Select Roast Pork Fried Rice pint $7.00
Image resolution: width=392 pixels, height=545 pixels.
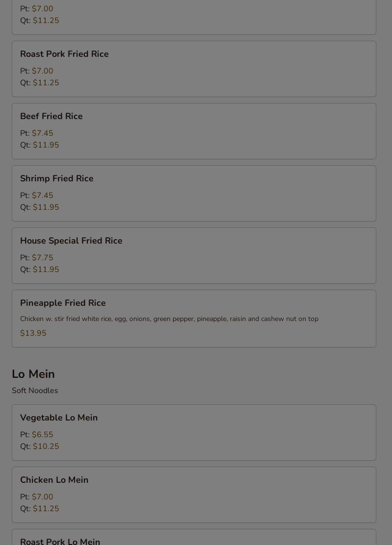pyautogui.click(x=43, y=71)
